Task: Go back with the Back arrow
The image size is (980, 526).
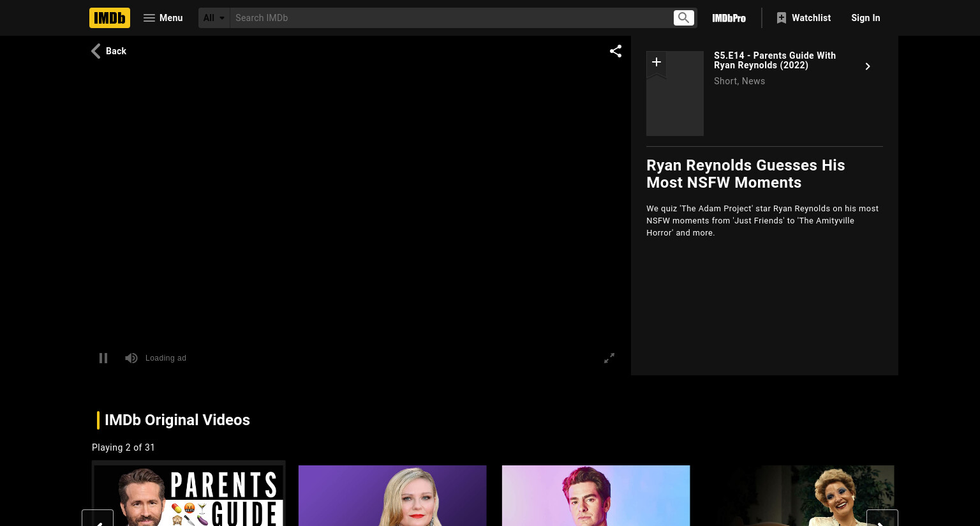Action: [109, 51]
